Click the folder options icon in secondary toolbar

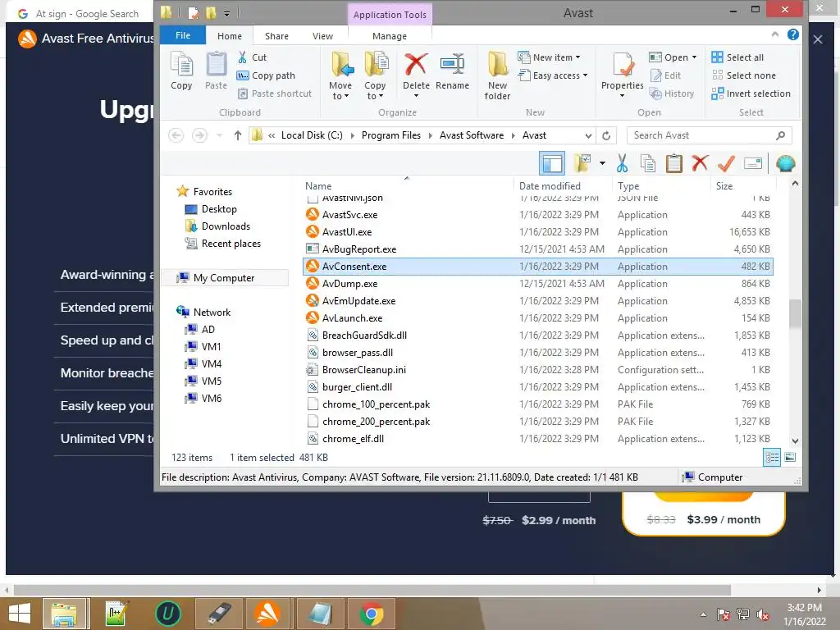[582, 163]
